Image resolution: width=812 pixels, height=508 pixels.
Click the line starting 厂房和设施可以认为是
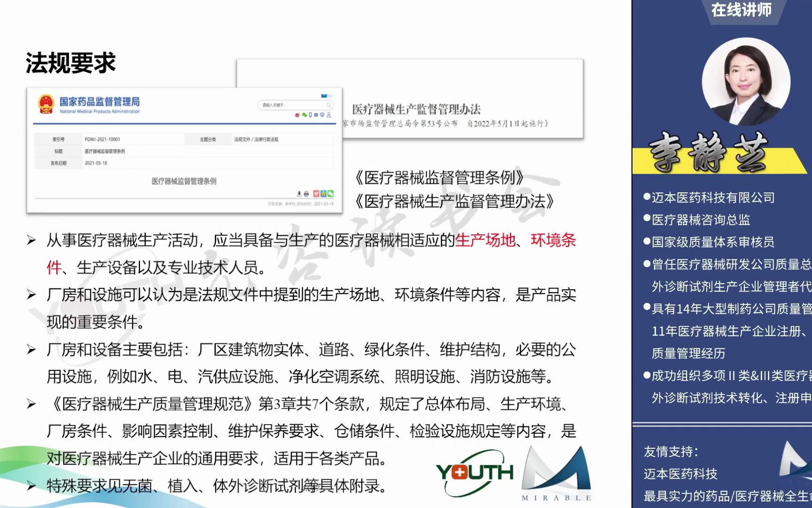pos(311,295)
